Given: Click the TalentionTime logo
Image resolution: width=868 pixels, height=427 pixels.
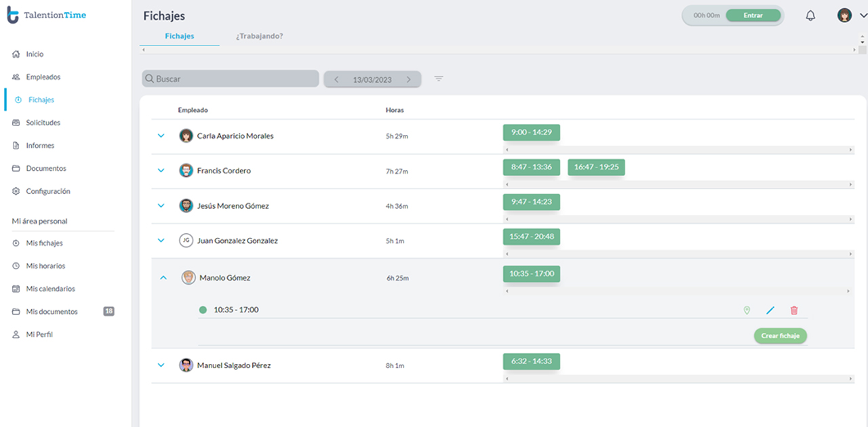Looking at the screenshot, I should 47,16.
